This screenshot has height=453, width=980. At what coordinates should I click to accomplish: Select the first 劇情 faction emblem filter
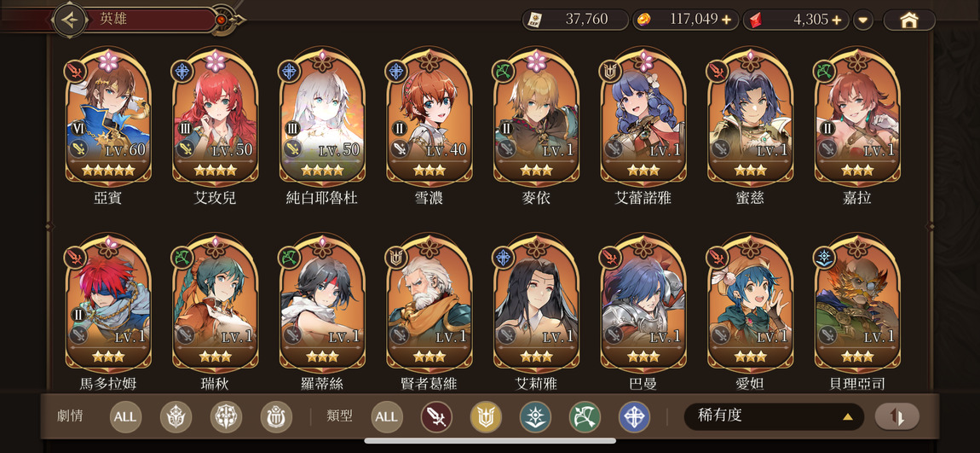pyautogui.click(x=176, y=416)
